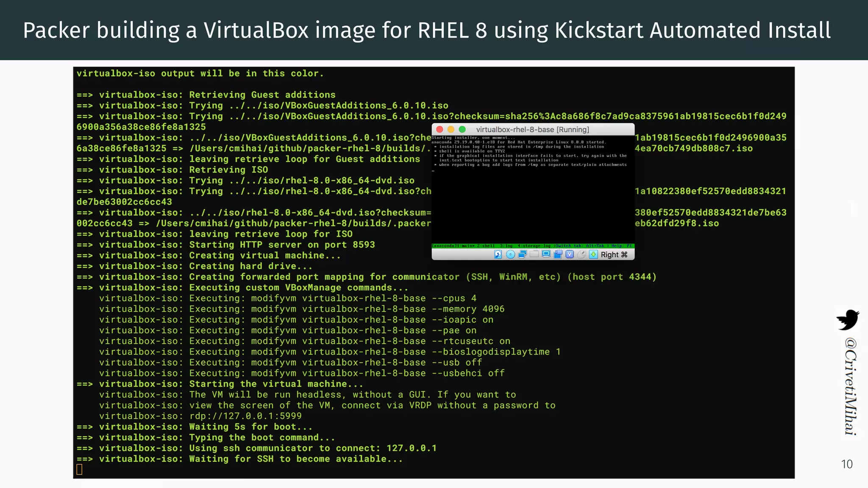Zoom the VM window with green button
This screenshot has width=868, height=488.
click(462, 129)
